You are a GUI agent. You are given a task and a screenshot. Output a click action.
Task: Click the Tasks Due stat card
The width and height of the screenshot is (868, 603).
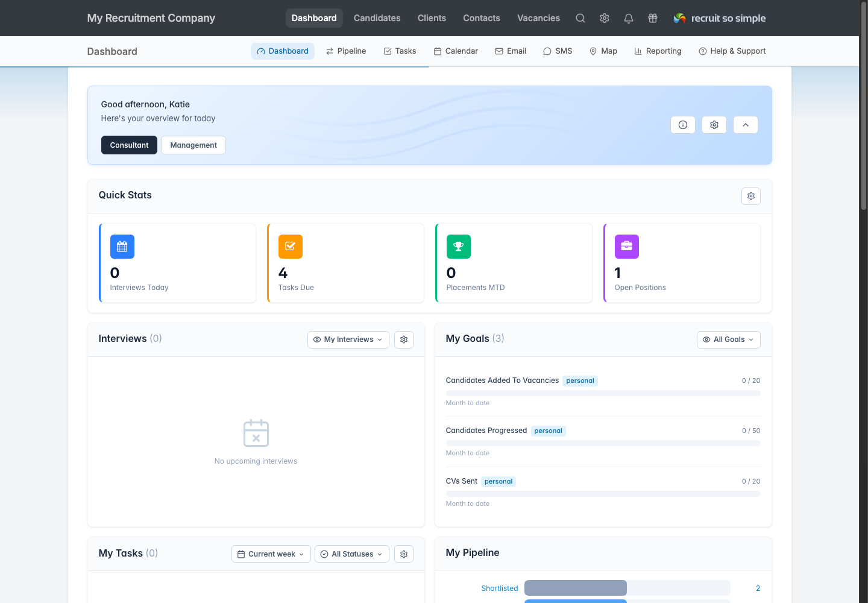346,263
